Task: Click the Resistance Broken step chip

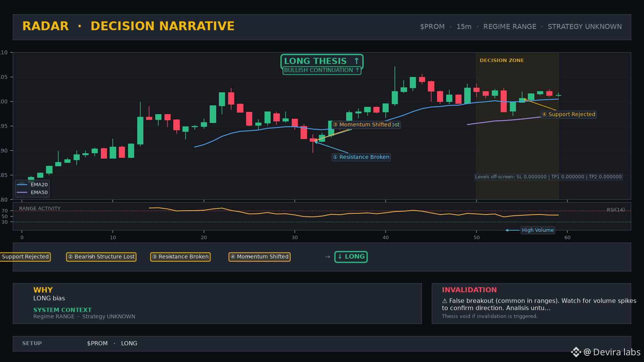Action: pyautogui.click(x=180, y=257)
